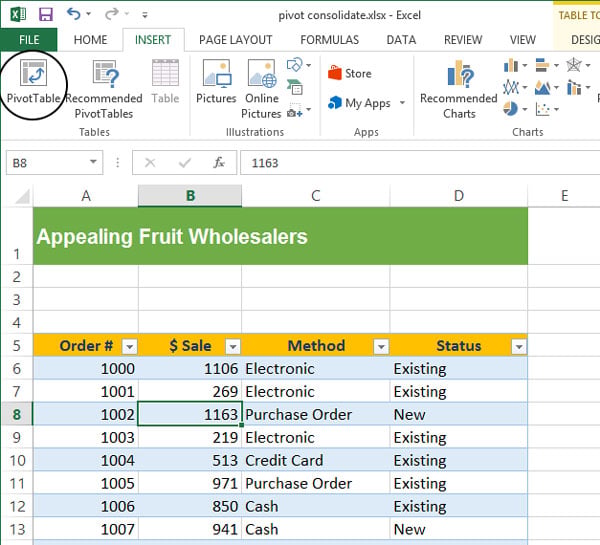
Task: Expand the pie chart dropdown arrow
Action: pyautogui.click(x=525, y=109)
